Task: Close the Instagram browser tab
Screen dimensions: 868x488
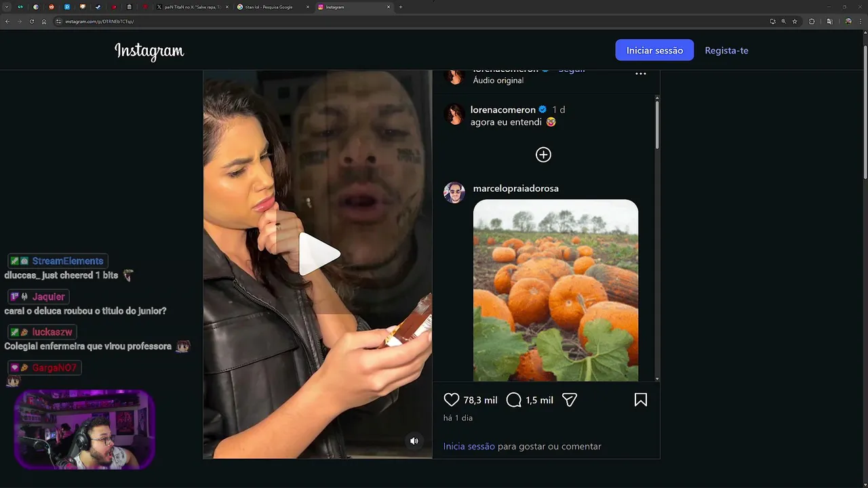Action: click(x=389, y=7)
